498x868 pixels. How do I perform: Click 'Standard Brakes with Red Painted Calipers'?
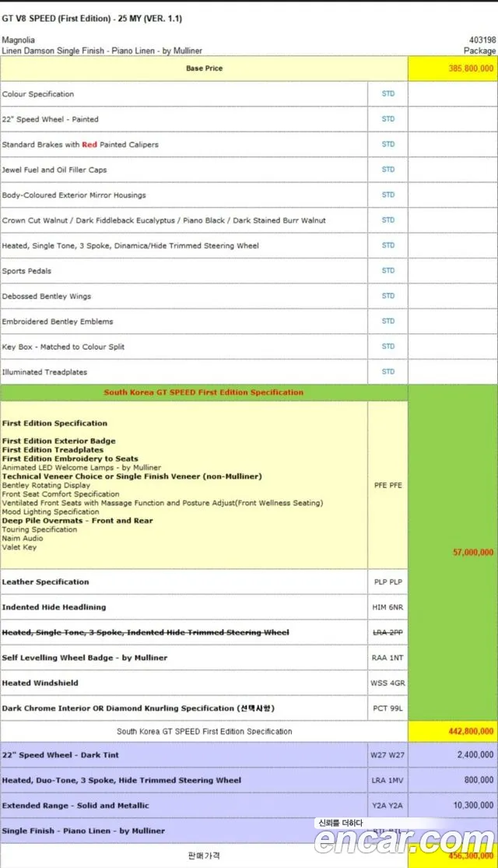tap(80, 145)
